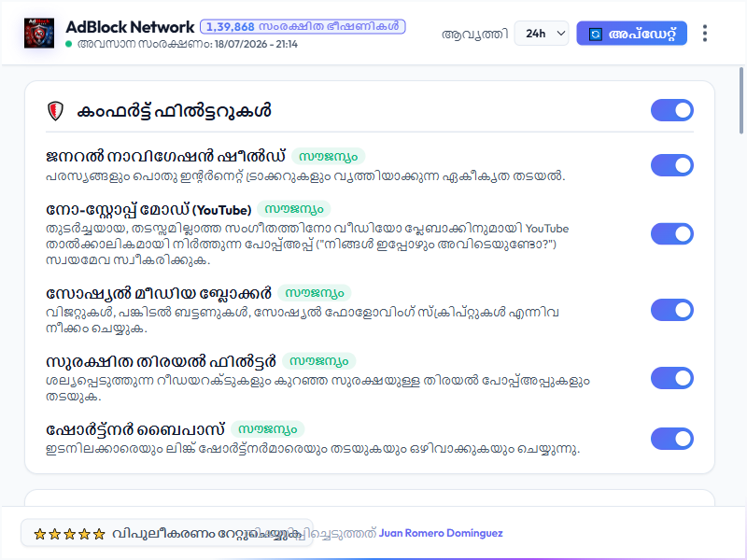Click the AdBlock Network logo thumbnail
The width and height of the screenshot is (747, 560).
click(39, 33)
